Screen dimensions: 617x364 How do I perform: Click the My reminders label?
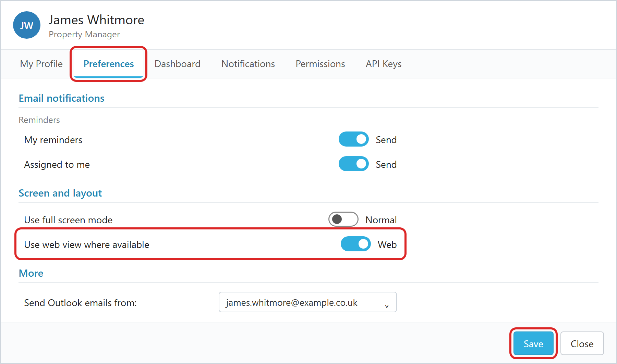(x=53, y=140)
